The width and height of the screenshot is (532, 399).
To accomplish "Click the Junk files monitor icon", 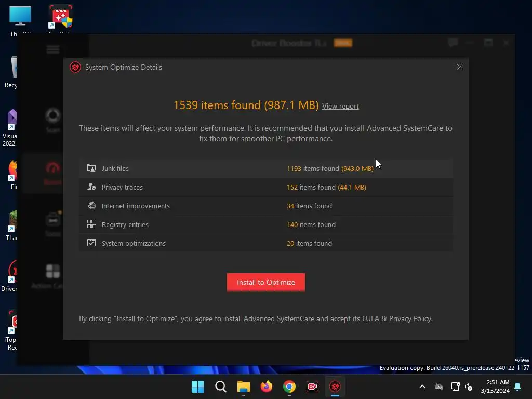I will coord(91,168).
